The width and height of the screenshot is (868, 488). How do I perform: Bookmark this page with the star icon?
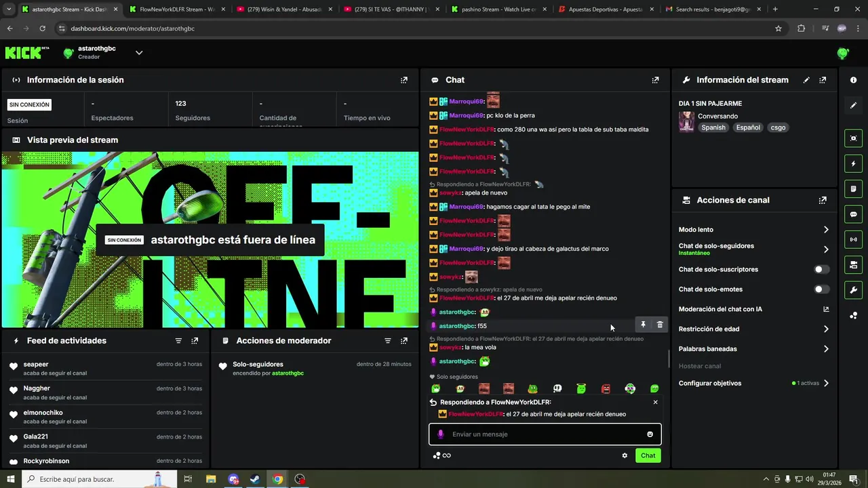[x=778, y=28]
